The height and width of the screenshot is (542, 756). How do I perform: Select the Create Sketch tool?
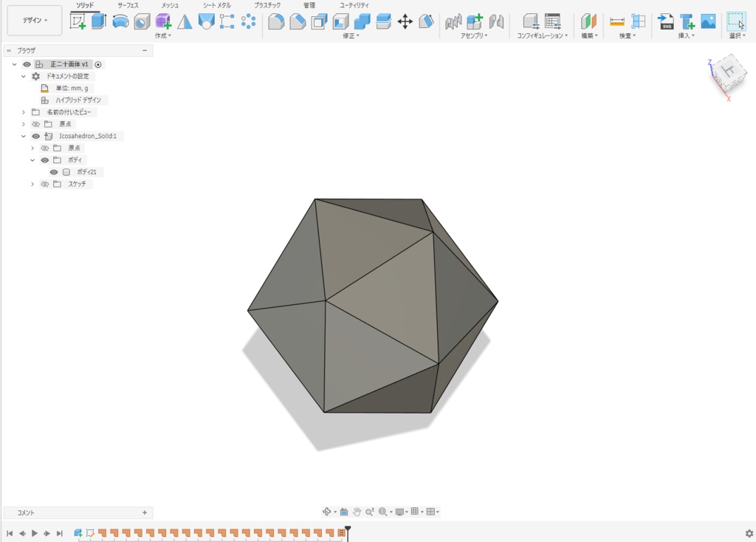(78, 20)
